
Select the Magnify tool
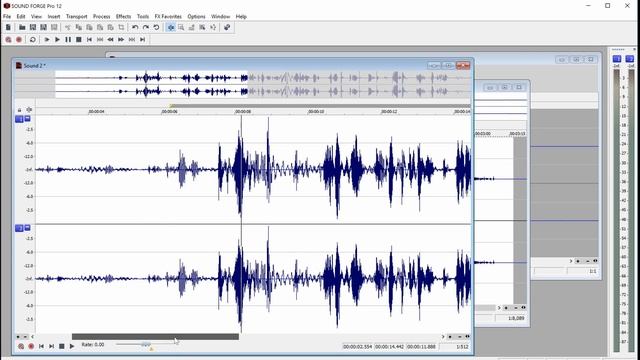coord(181,27)
